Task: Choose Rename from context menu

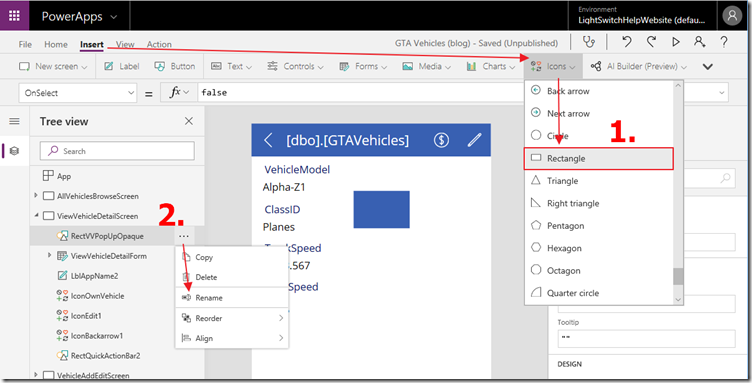Action: [232, 298]
